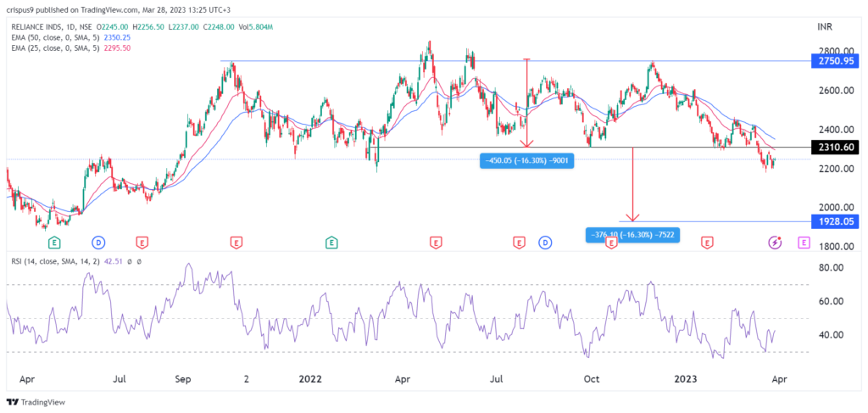Click the red earnings marker after Jul 2021
Image resolution: width=868 pixels, height=413 pixels.
pyautogui.click(x=142, y=242)
